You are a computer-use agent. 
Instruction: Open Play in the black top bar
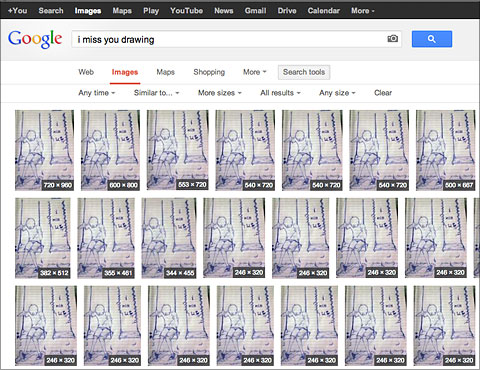pyautogui.click(x=151, y=11)
